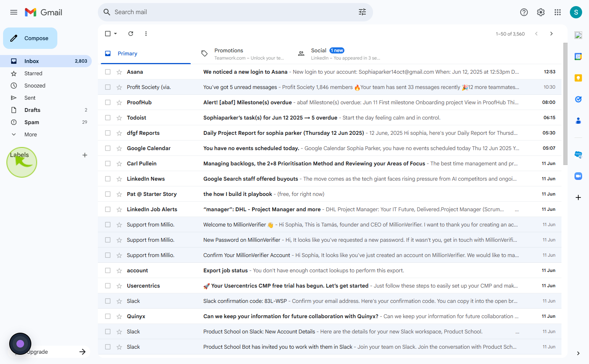The width and height of the screenshot is (589, 364).
Task: Tick the select-all checkbox
Action: click(108, 34)
